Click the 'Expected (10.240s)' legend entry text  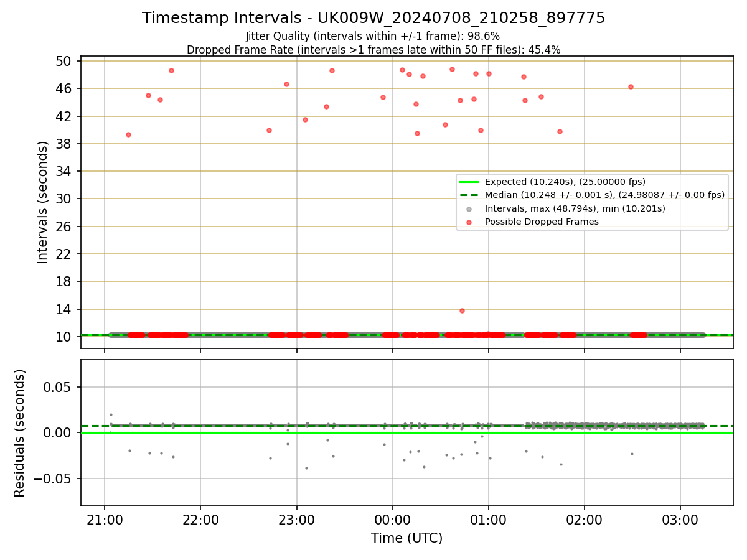(x=565, y=182)
